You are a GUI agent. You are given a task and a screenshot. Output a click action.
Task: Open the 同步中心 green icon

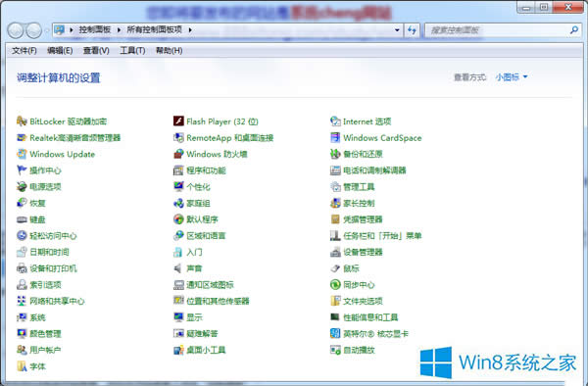335,284
